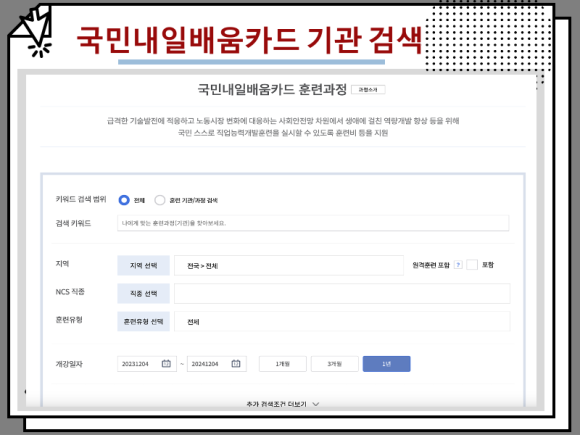Select the 전체 keyword range radio button

pyautogui.click(x=124, y=200)
